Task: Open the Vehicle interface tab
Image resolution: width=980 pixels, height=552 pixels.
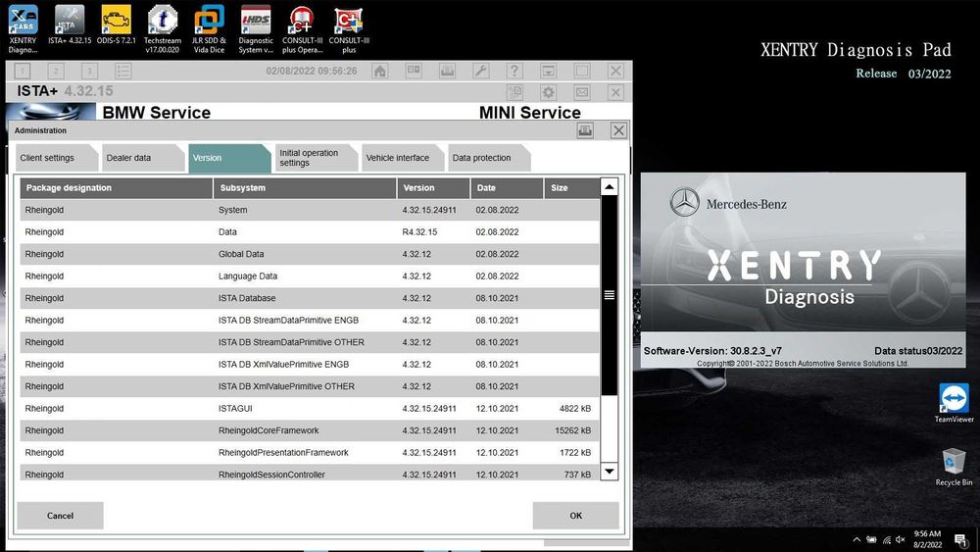Action: pyautogui.click(x=403, y=158)
